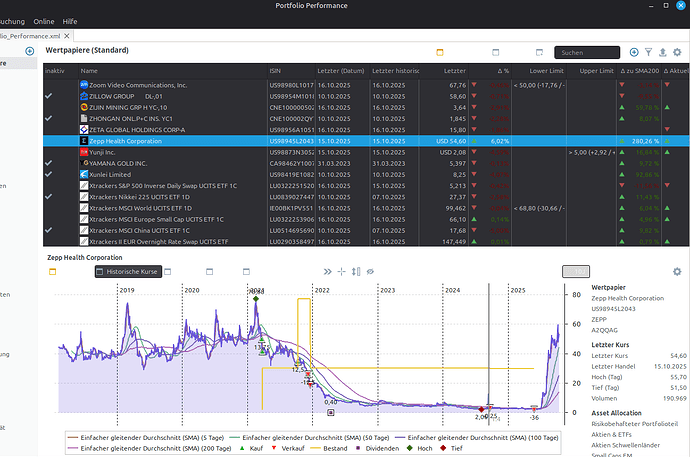Image resolution: width=690 pixels, height=457 pixels.
Task: Click the red Tief diamond marker on chart
Action: (x=481, y=409)
